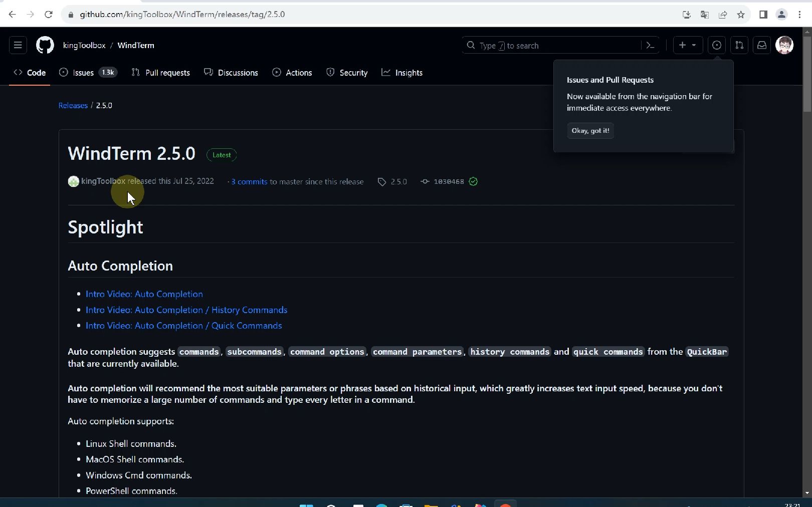Click the WindTerm repository name link

coord(136,45)
